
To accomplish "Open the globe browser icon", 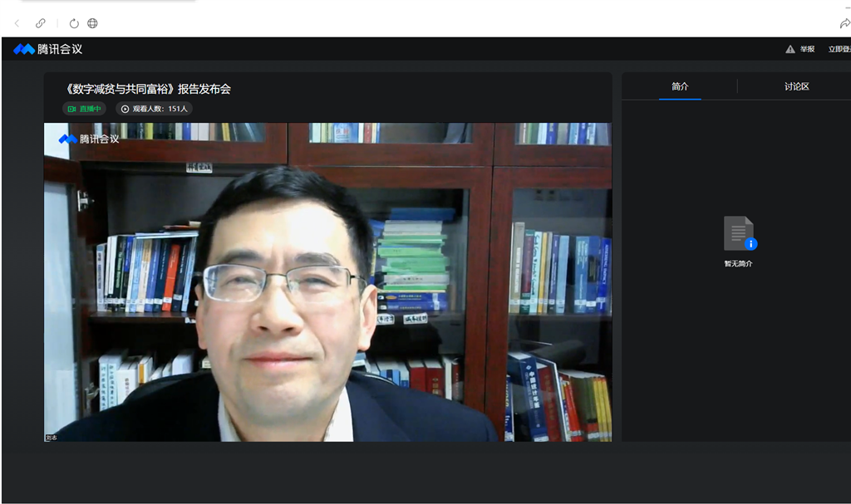I will (92, 23).
